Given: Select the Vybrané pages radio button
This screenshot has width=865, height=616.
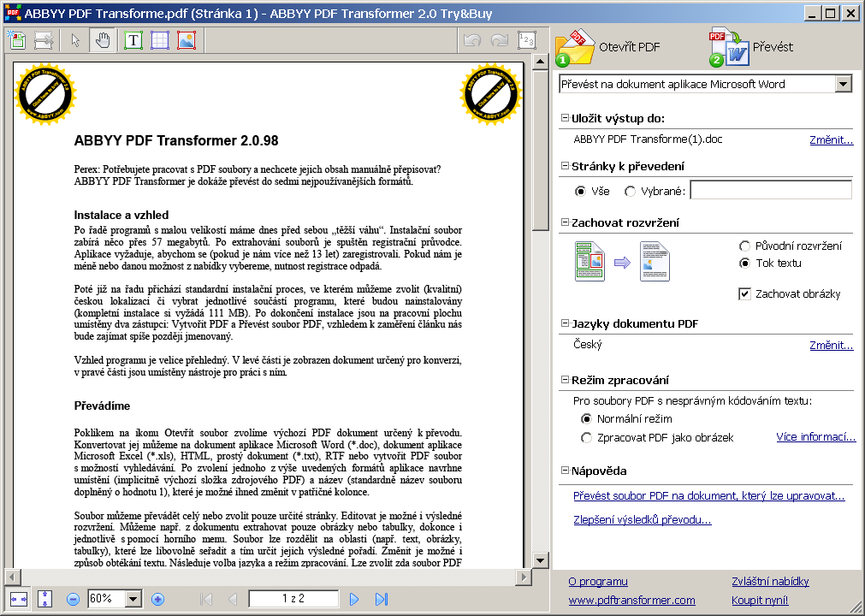Looking at the screenshot, I should [630, 192].
